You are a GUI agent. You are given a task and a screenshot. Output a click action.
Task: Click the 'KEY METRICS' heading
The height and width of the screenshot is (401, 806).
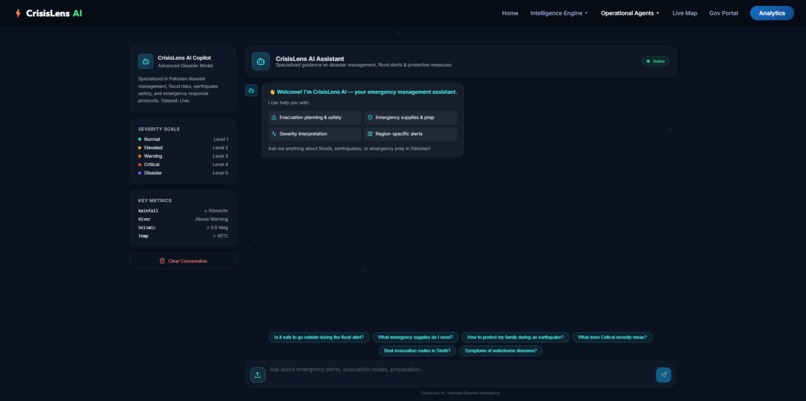(x=155, y=200)
